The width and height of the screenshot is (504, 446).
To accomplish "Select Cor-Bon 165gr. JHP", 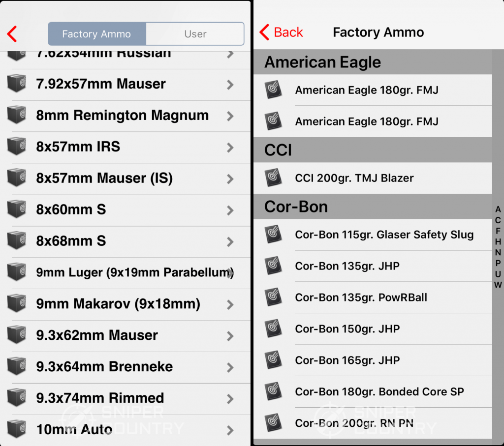I will (x=373, y=360).
